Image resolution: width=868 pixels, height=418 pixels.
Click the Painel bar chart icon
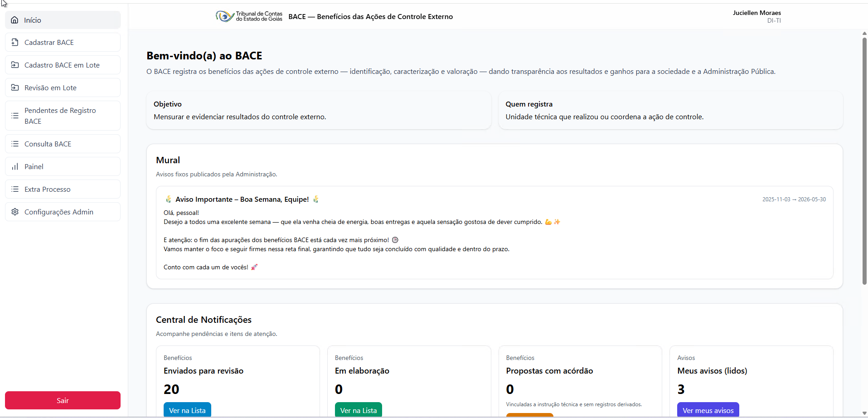pyautogui.click(x=15, y=166)
